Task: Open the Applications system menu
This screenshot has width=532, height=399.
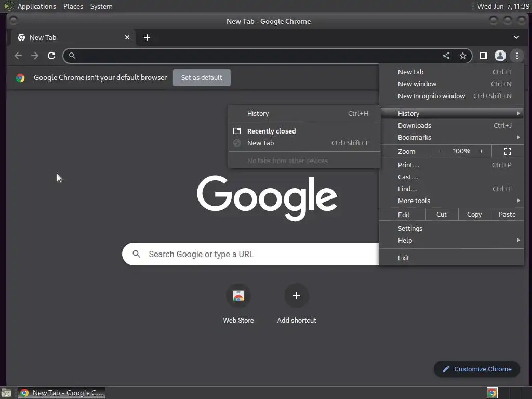Action: coord(37,6)
